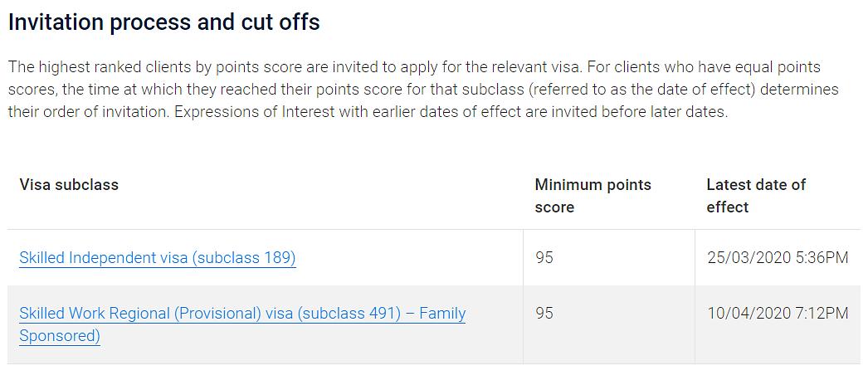Click the '(subclass 491)' text in the second link
Screen dimensions: 868x380
click(x=349, y=314)
